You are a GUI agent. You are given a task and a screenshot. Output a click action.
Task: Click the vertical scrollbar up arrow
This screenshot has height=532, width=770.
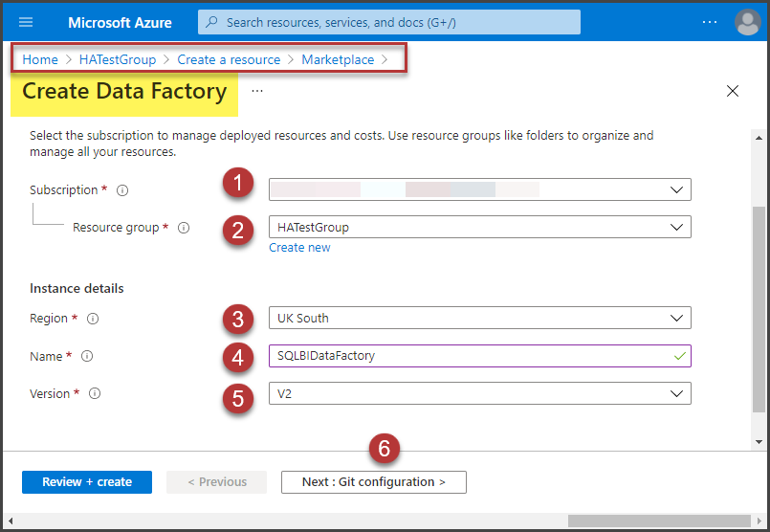[x=759, y=138]
